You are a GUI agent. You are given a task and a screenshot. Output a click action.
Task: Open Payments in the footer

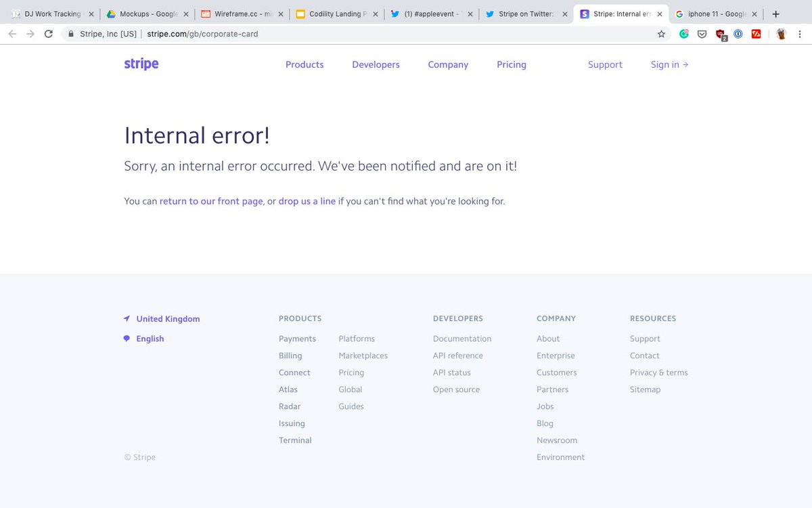coord(297,339)
